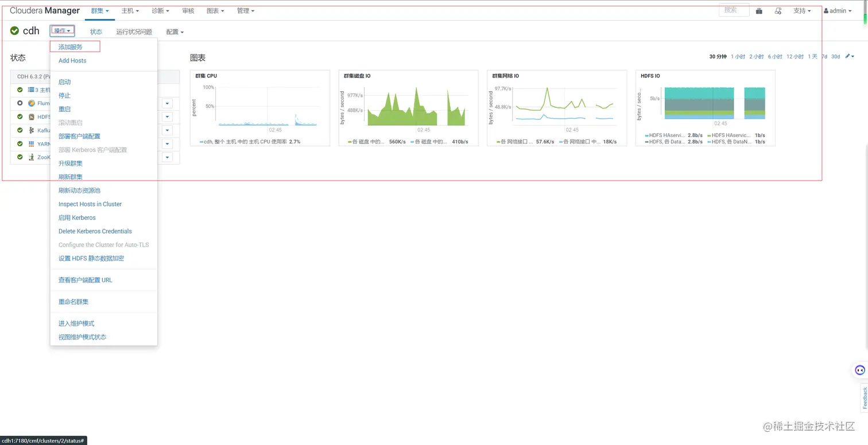868x445 pixels.
Task: Open the ZooKeeper row actions dropdown arrow
Action: (167, 157)
